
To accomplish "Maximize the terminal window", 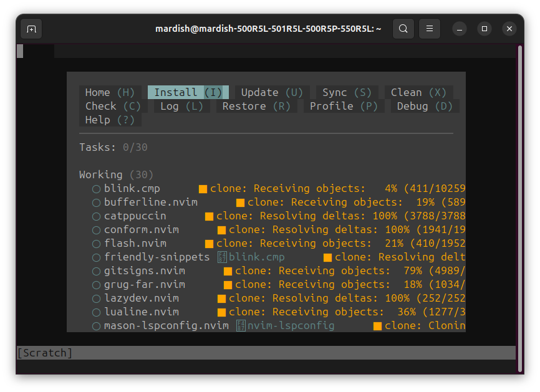I will pyautogui.click(x=485, y=29).
